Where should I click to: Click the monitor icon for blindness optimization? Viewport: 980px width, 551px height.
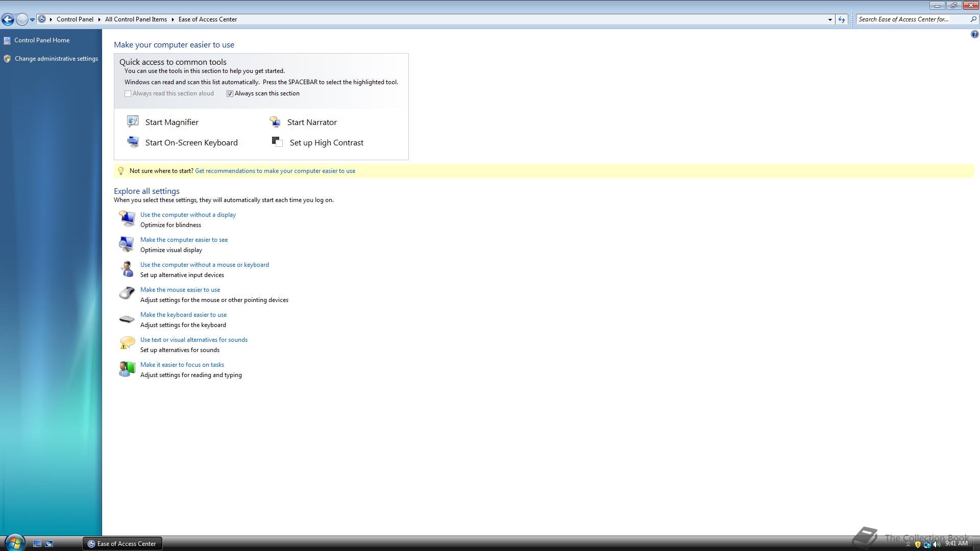click(x=127, y=219)
